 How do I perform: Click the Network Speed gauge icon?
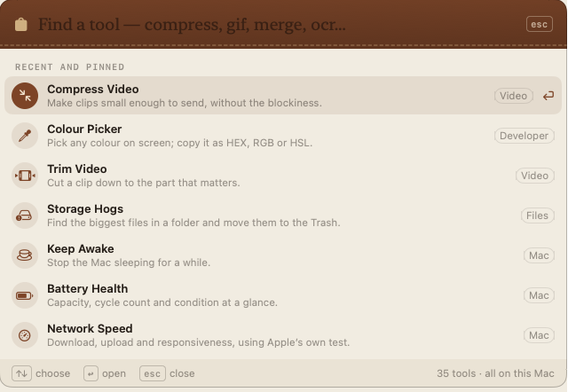[x=25, y=335]
